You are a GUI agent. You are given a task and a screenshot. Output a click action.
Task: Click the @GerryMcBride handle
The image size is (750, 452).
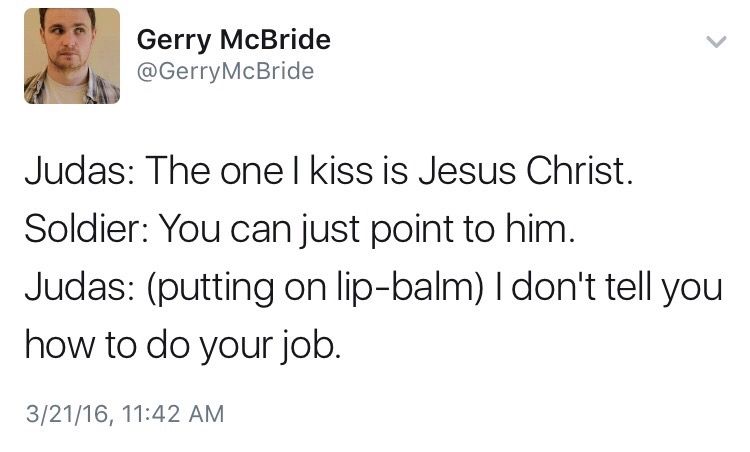point(224,71)
